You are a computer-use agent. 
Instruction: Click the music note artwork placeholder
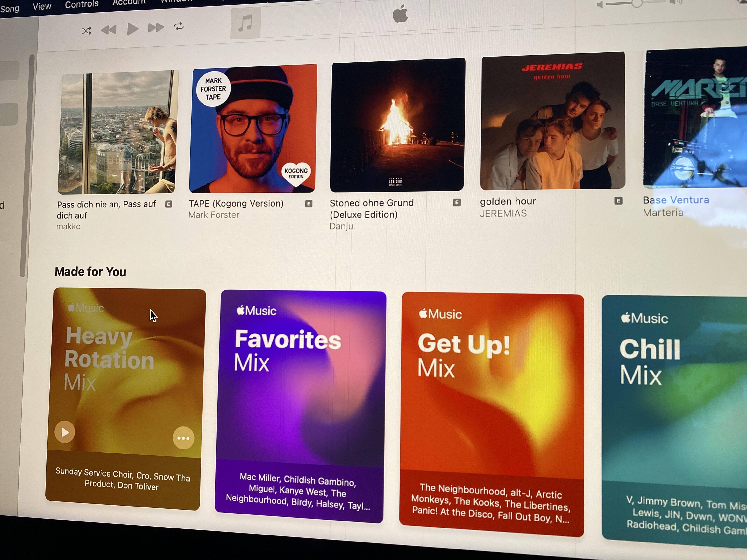coord(245,23)
